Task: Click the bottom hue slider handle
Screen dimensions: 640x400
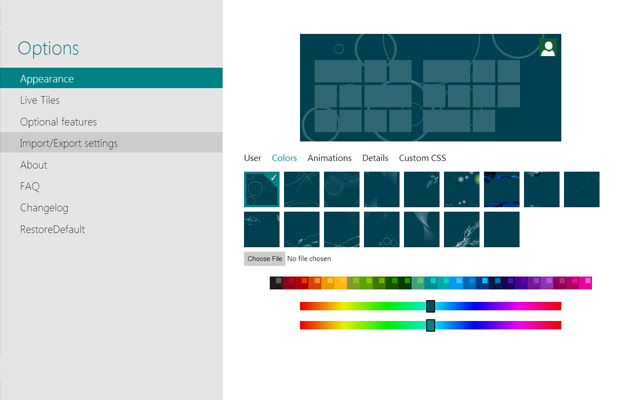Action: (430, 325)
